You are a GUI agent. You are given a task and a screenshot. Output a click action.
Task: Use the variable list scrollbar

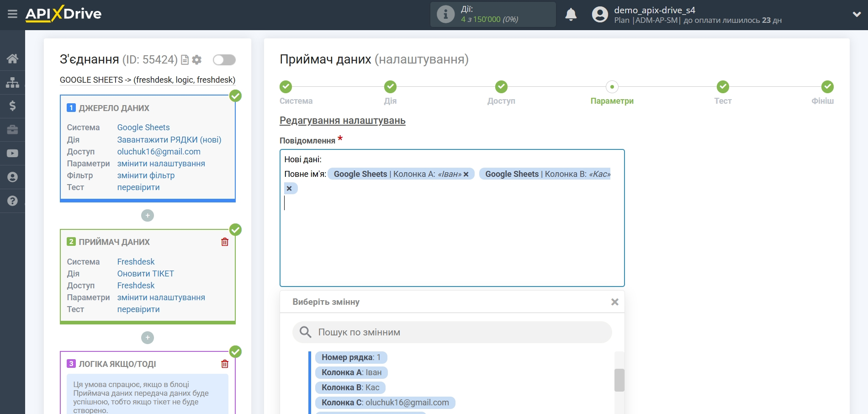click(x=619, y=380)
